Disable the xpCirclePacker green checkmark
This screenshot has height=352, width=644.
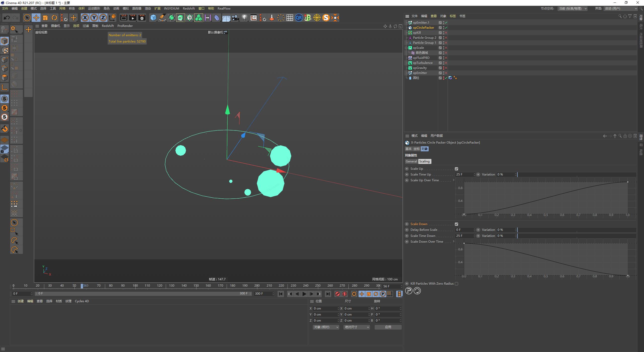coord(446,28)
